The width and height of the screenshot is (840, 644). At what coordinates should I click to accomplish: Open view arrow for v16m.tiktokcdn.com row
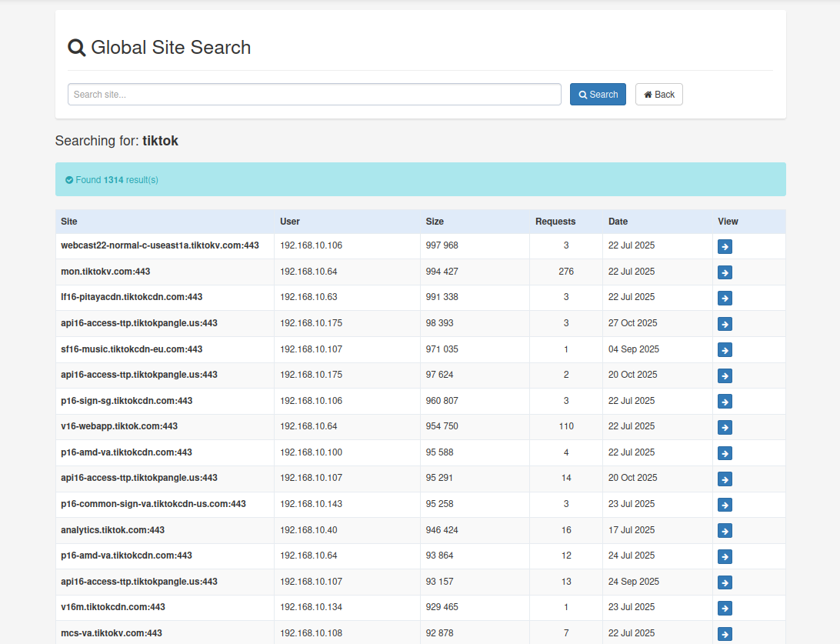(725, 608)
